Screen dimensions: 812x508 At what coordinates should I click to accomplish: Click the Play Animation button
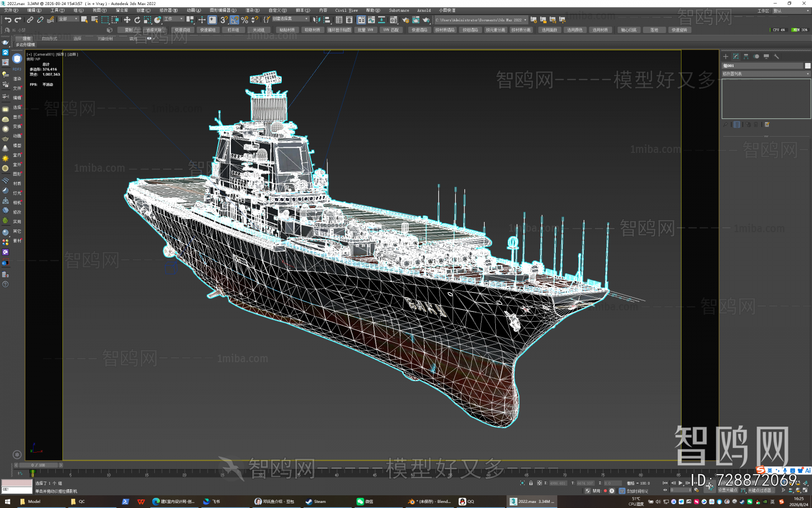pyautogui.click(x=681, y=483)
